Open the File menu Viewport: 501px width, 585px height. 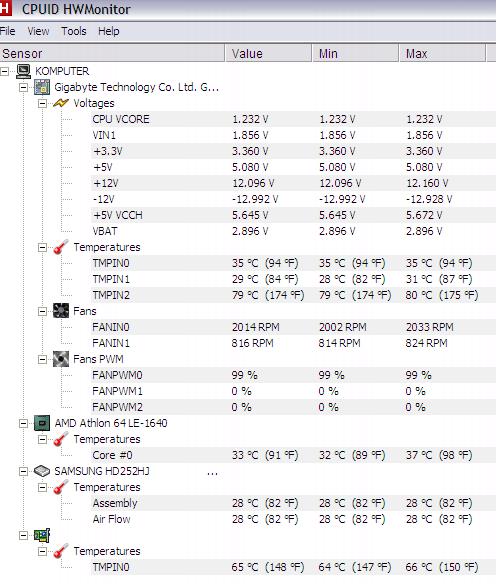click(x=7, y=31)
